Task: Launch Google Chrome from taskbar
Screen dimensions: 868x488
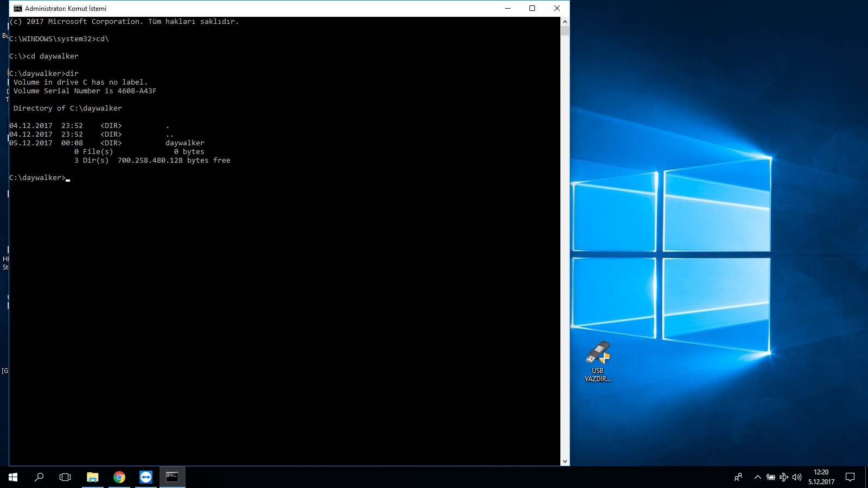Action: pos(119,477)
